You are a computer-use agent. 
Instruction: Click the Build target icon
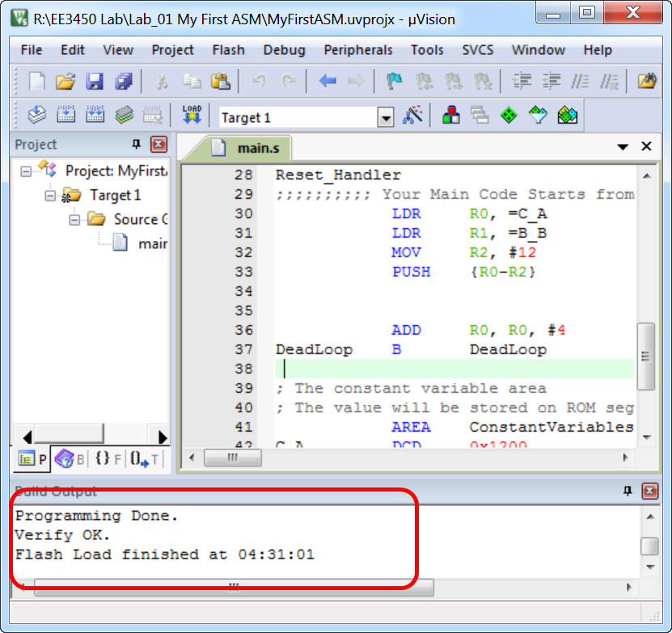click(66, 116)
